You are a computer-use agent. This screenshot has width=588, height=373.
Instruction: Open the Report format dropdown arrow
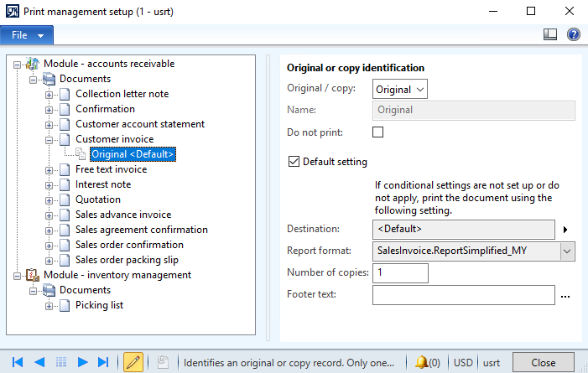pyautogui.click(x=567, y=251)
